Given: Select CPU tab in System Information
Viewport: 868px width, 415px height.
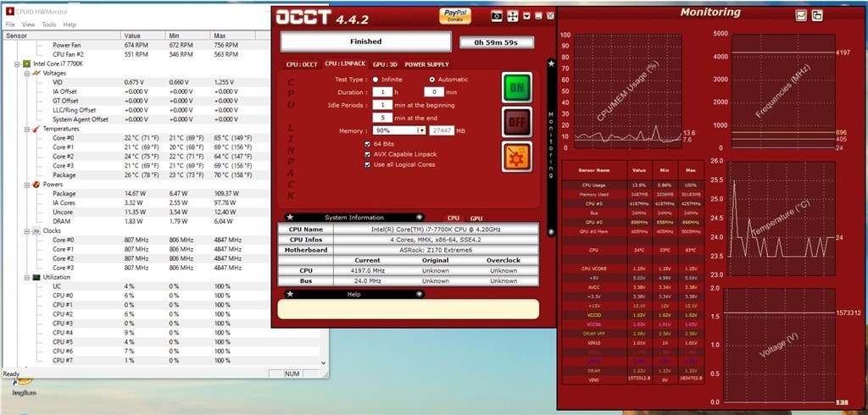Looking at the screenshot, I should point(453,218).
